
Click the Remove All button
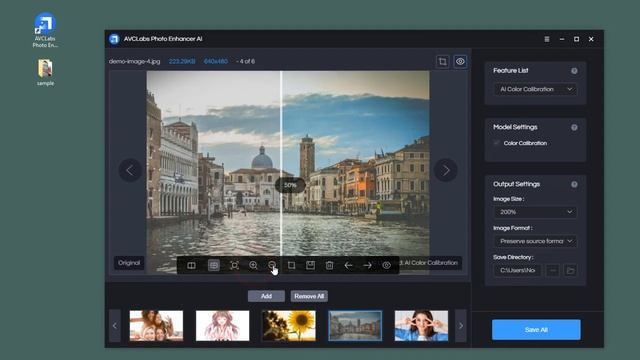[x=309, y=296]
